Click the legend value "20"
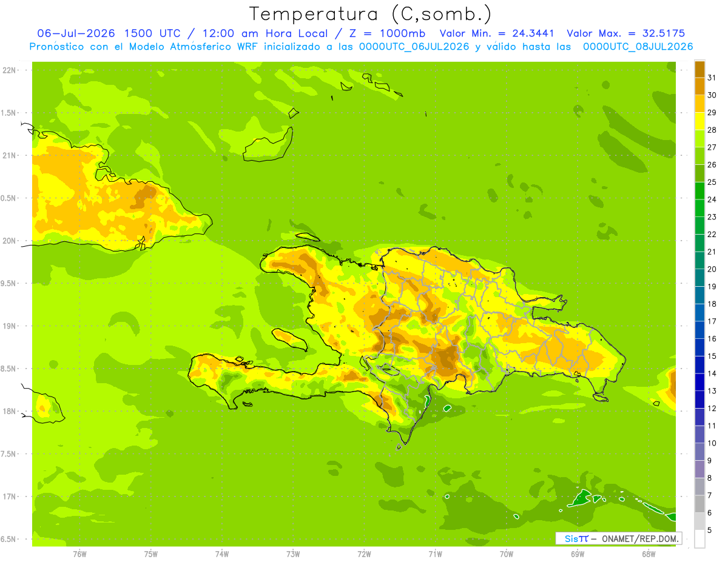The width and height of the screenshot is (728, 562). point(712,269)
